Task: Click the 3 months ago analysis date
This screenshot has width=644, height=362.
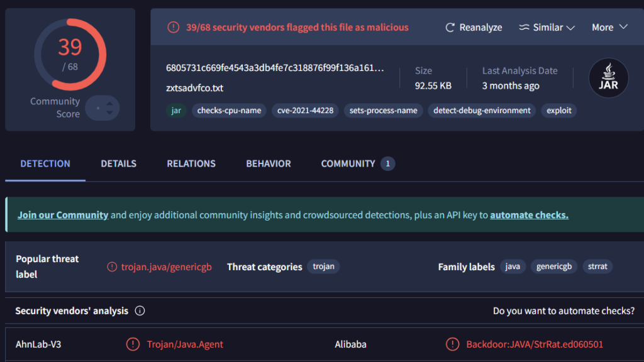Action: [511, 85]
